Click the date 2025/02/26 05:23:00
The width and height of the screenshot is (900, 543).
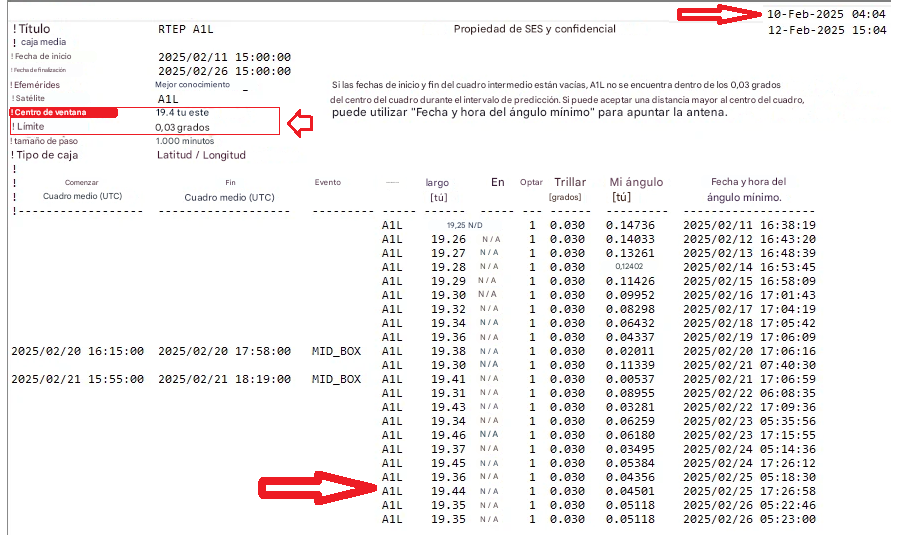click(749, 519)
